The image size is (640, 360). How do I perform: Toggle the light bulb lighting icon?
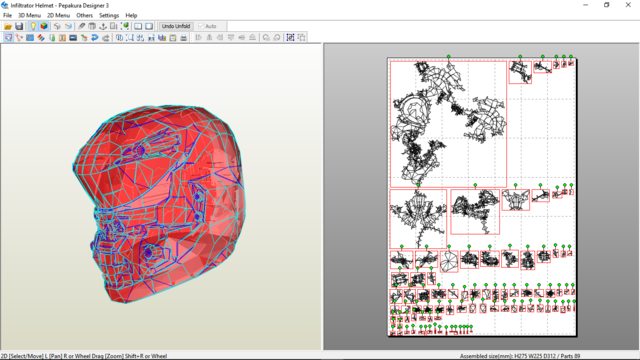[33, 27]
